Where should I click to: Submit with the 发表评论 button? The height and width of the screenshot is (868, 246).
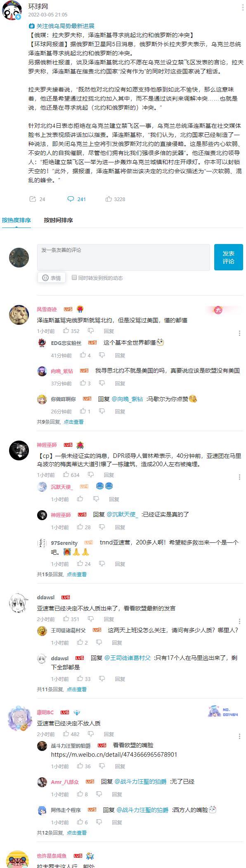pyautogui.click(x=228, y=257)
